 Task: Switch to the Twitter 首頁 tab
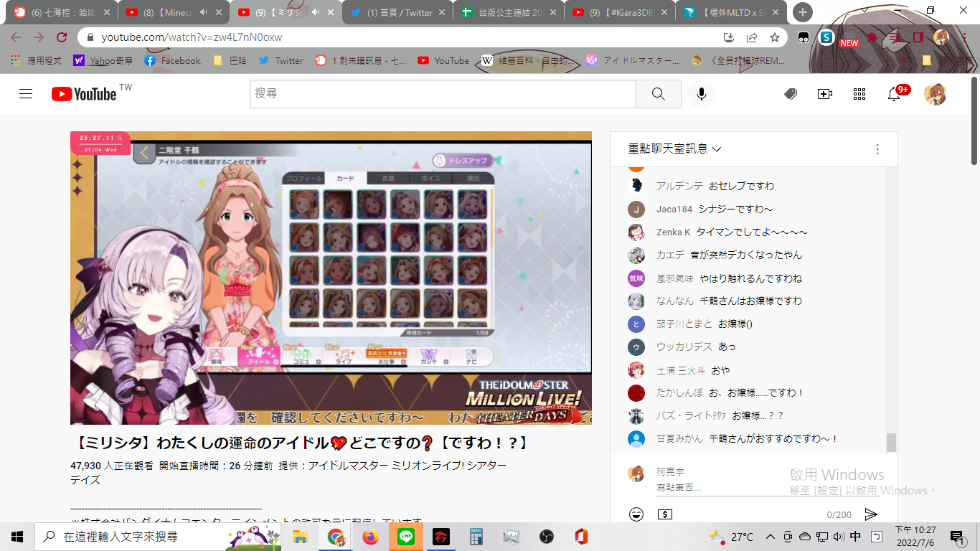coord(398,12)
